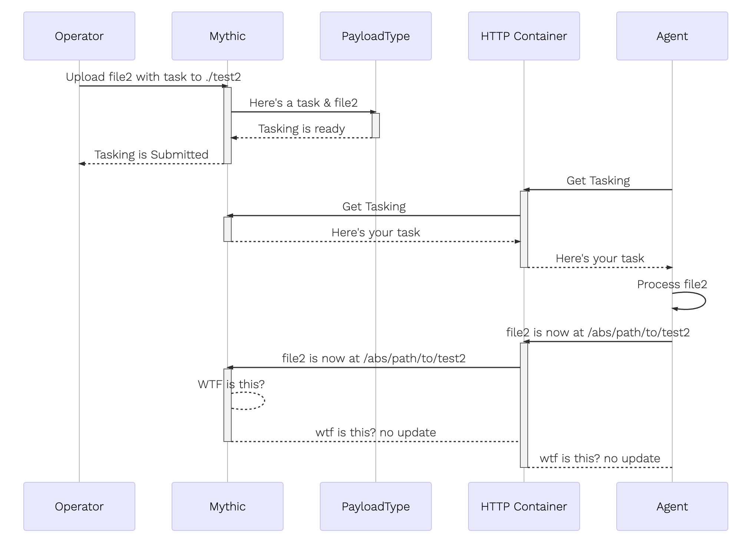Screen dimensions: 756x546
Task: Select "Here's your task" label sent to Agent
Action: [600, 259]
